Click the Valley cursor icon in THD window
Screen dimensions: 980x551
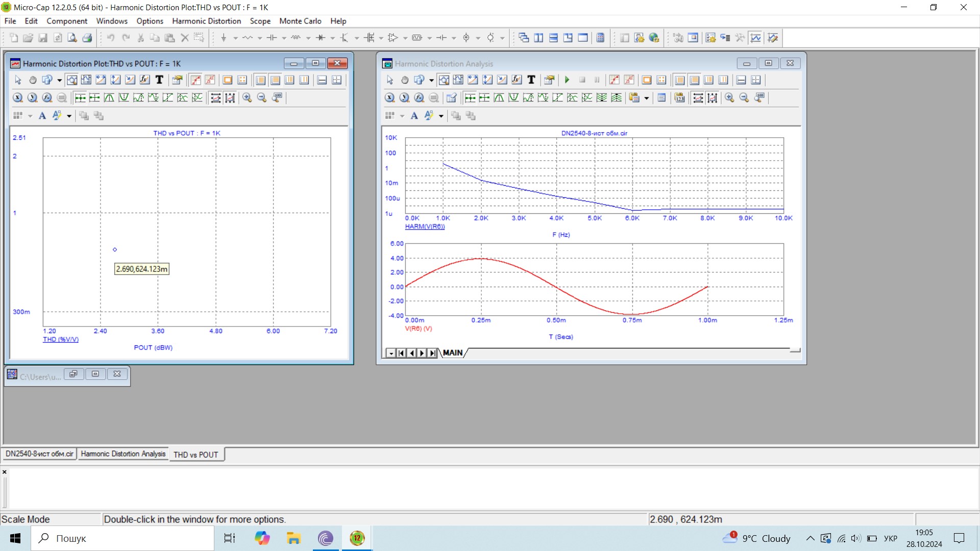point(124,98)
